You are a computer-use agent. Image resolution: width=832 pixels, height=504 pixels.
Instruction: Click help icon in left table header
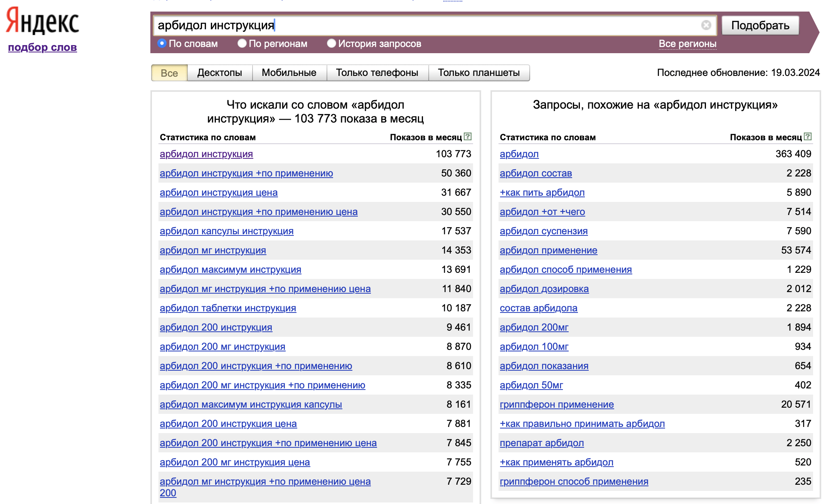468,136
